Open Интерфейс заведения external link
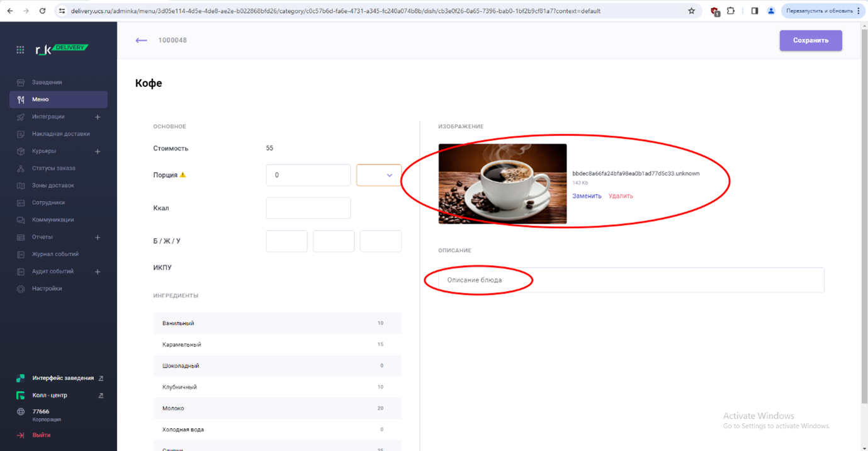Viewport: 868px width, 451px height. tap(101, 378)
